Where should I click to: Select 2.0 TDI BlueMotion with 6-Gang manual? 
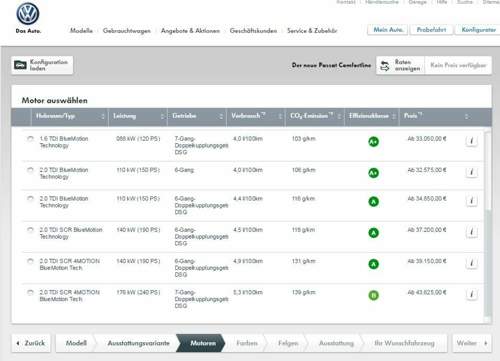[30, 170]
